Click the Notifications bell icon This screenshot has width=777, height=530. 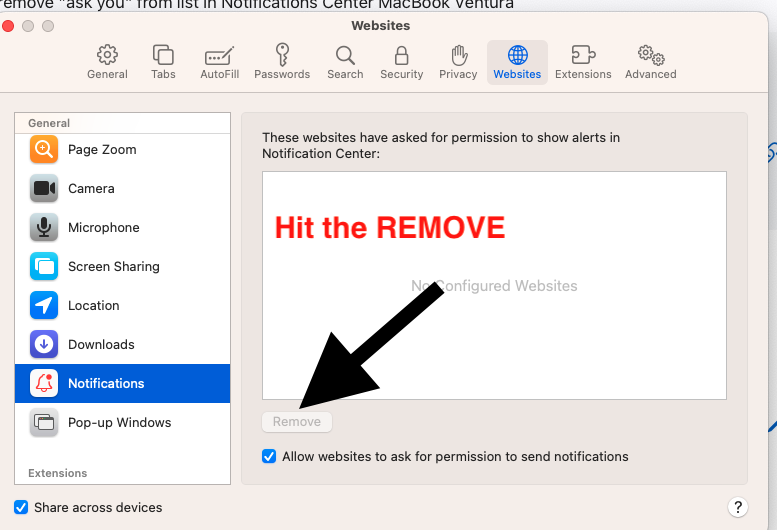coord(44,383)
